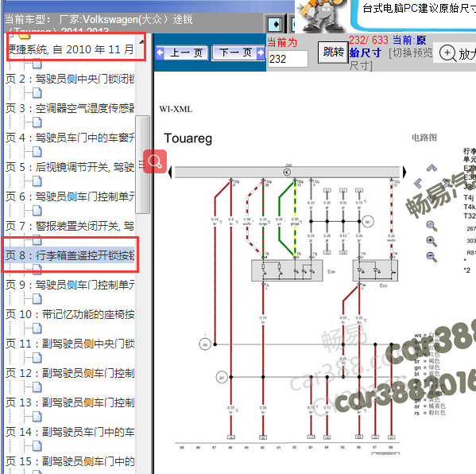Select 页 7：警报装置关闭开关 entry

tap(70, 226)
